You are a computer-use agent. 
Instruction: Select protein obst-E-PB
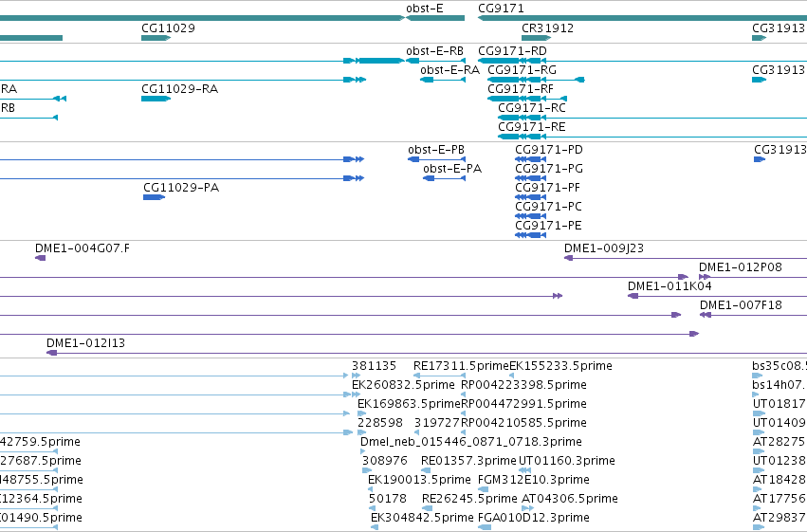click(436, 159)
